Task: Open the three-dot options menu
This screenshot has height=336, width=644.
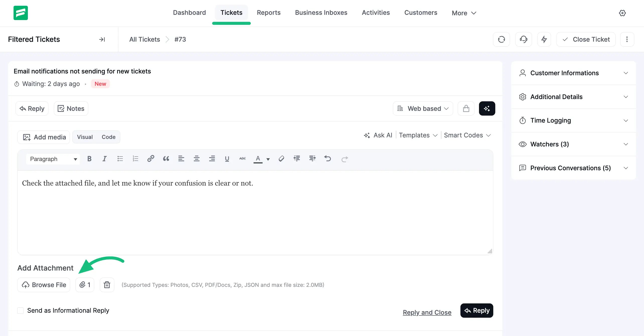Action: coord(627,39)
